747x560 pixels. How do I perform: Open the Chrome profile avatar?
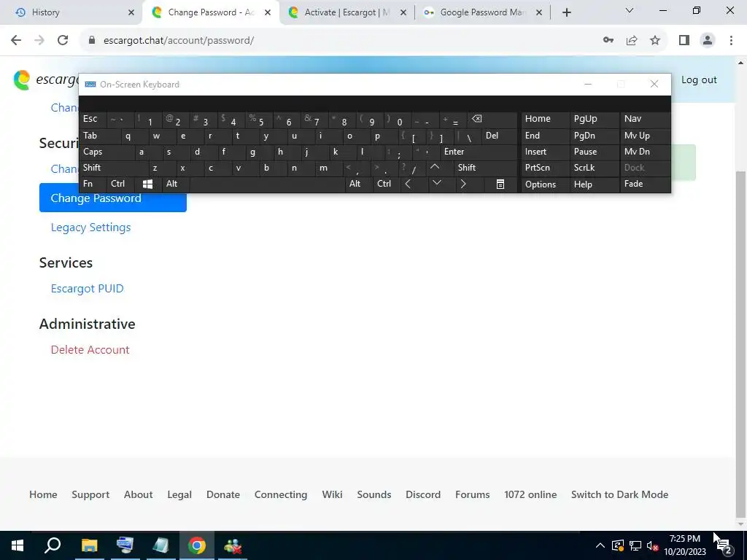coord(708,41)
